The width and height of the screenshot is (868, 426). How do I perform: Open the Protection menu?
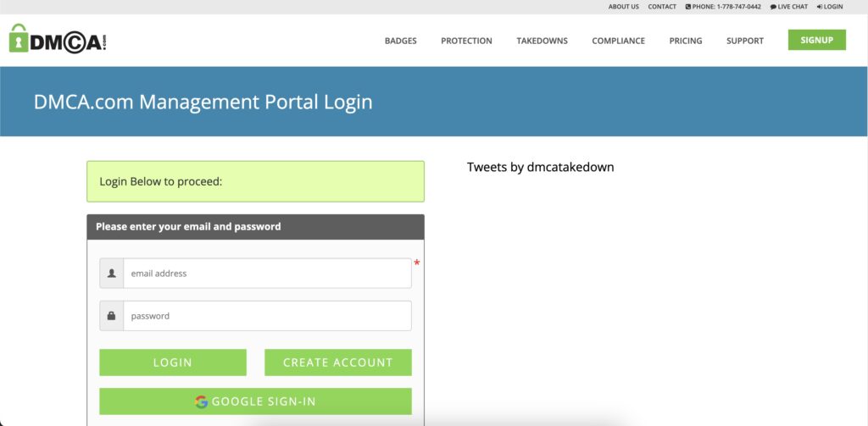point(467,41)
